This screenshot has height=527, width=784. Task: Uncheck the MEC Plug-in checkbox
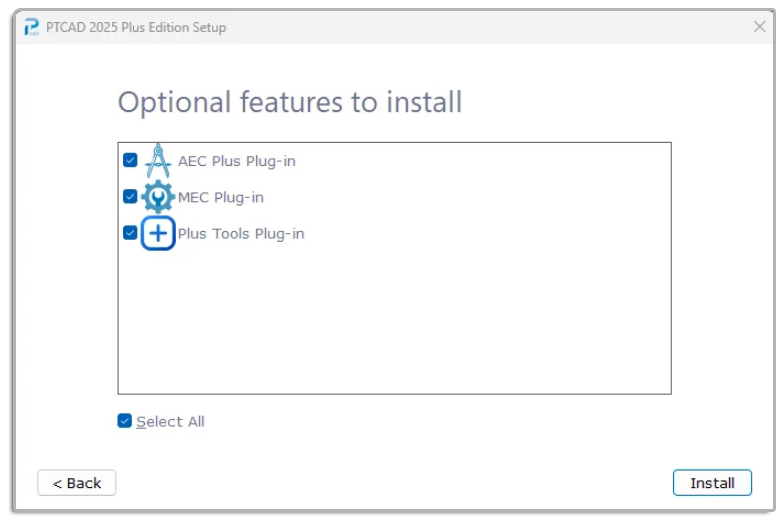tap(130, 196)
